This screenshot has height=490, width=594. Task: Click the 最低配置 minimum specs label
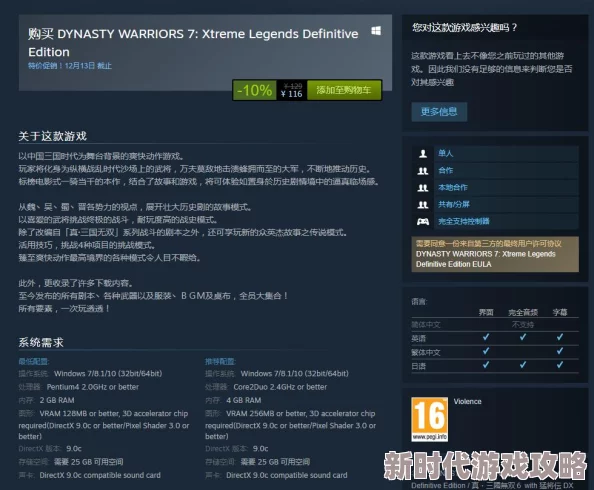[x=34, y=362]
